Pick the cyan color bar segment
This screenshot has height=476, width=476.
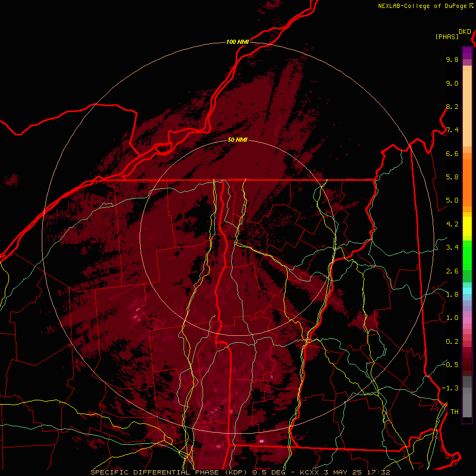[467, 291]
